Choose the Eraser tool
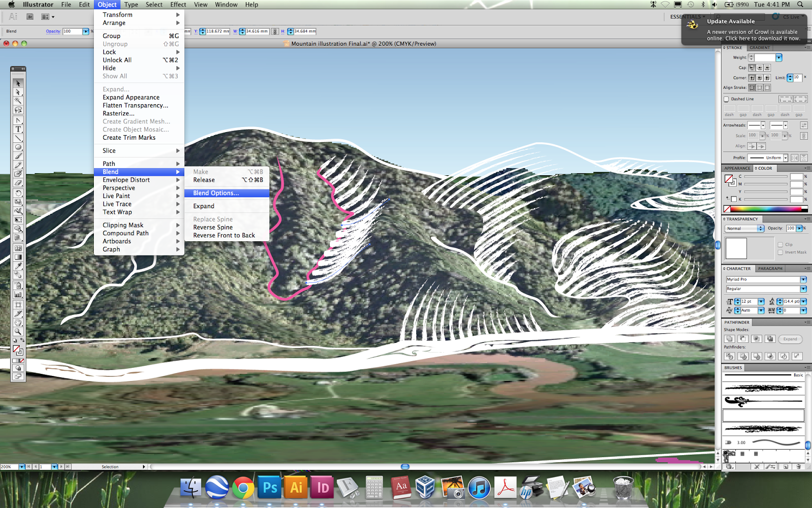Viewport: 812px width, 508px height. click(x=18, y=183)
